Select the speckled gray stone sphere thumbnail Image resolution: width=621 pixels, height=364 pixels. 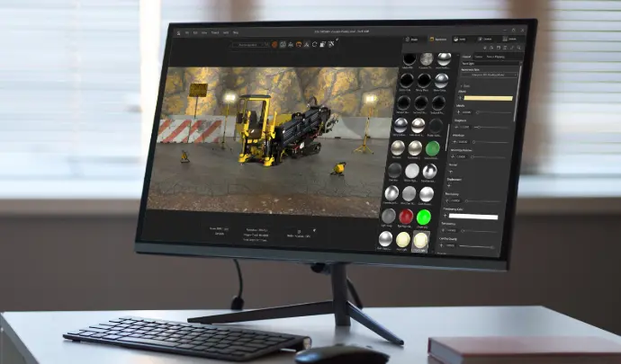click(427, 59)
